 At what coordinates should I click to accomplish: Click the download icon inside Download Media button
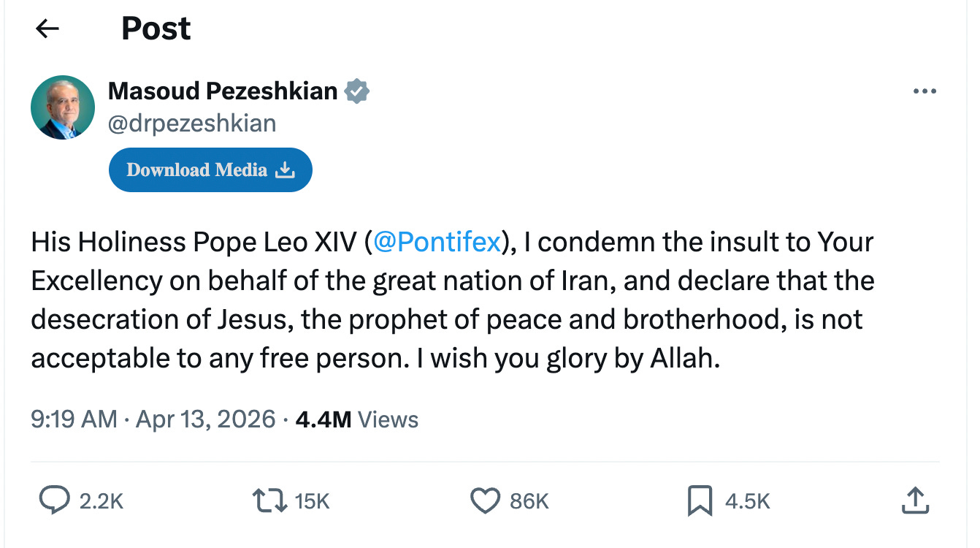[x=285, y=169]
